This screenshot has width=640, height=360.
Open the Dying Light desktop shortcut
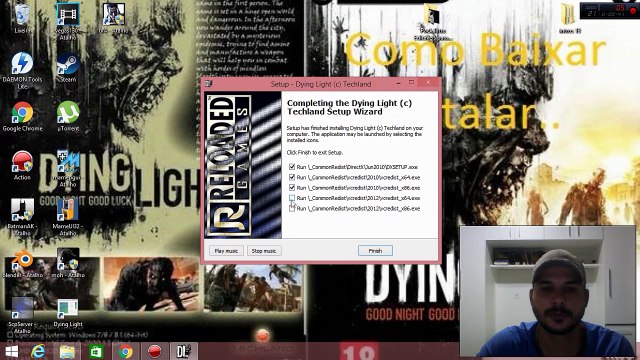(68, 313)
